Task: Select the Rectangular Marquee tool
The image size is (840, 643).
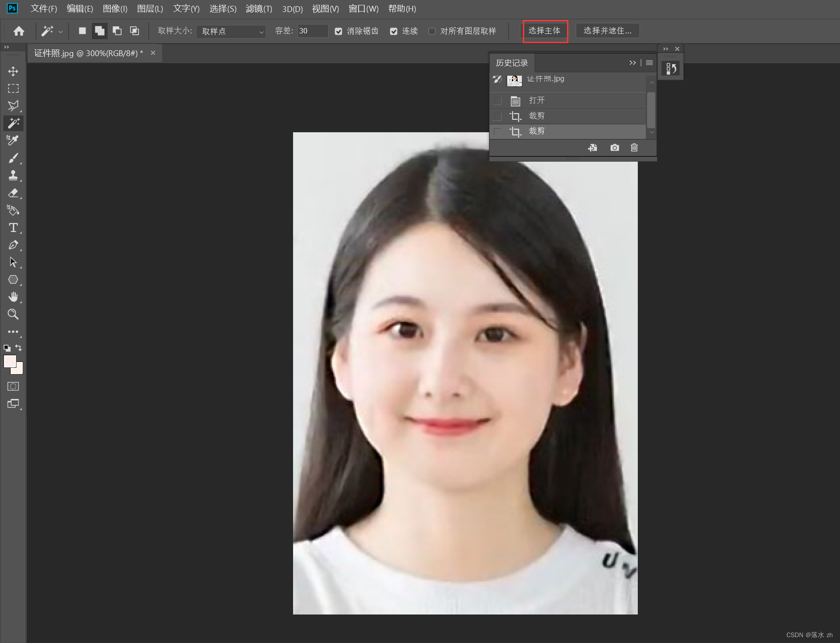Action: point(13,89)
